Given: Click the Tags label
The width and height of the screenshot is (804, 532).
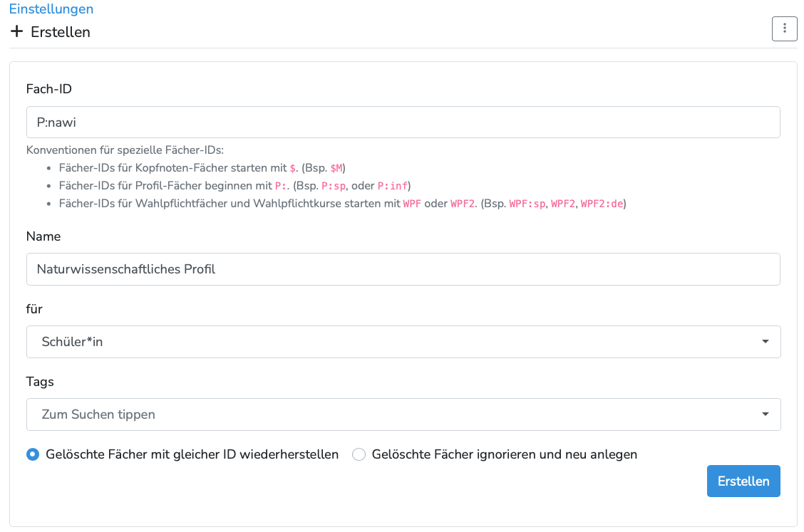Looking at the screenshot, I should 40,382.
